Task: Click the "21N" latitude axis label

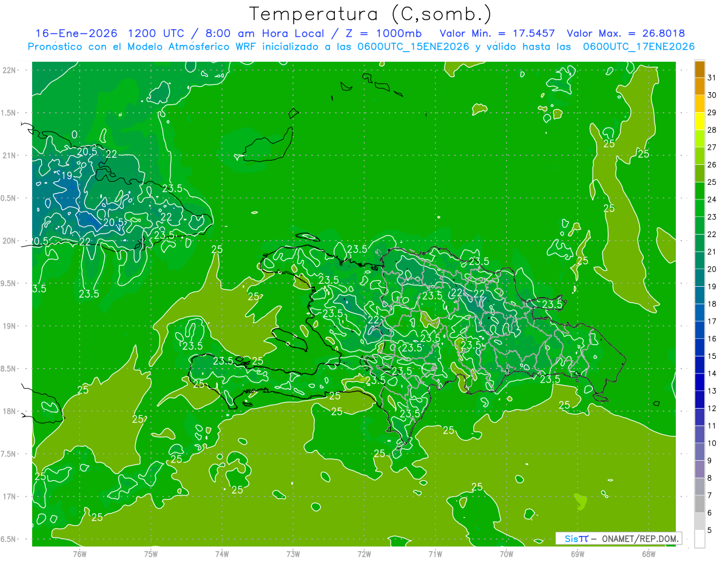Action: 10,156
